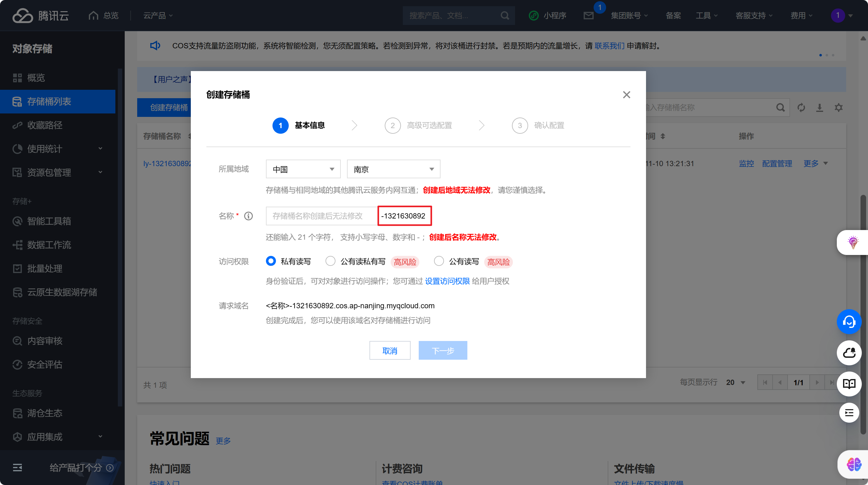Open the settings gear in bucket toolbar
The width and height of the screenshot is (868, 485).
coord(838,108)
